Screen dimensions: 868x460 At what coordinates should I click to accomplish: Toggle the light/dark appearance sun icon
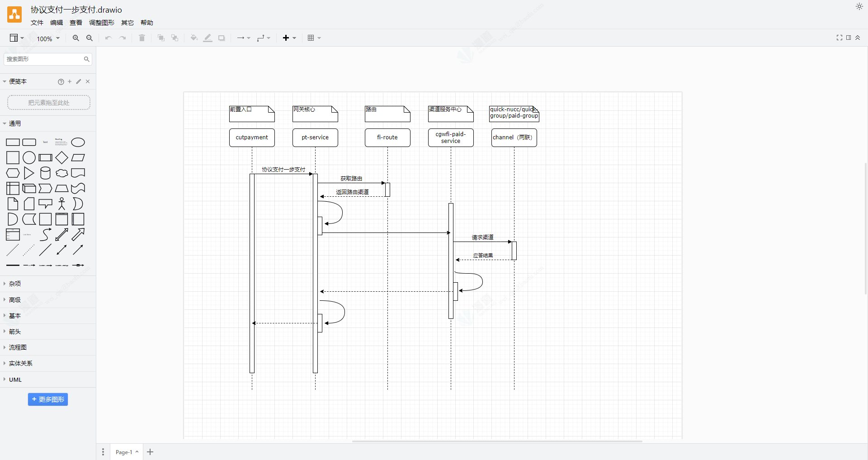(x=859, y=6)
